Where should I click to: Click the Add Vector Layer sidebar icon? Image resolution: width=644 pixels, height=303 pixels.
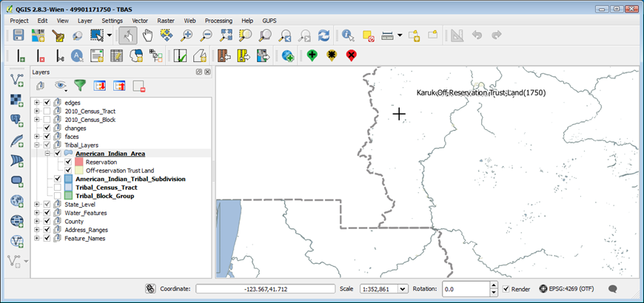click(17, 79)
